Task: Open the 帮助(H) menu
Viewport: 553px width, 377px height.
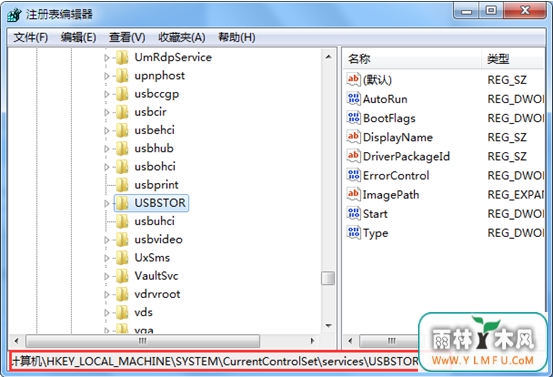Action: tap(237, 37)
